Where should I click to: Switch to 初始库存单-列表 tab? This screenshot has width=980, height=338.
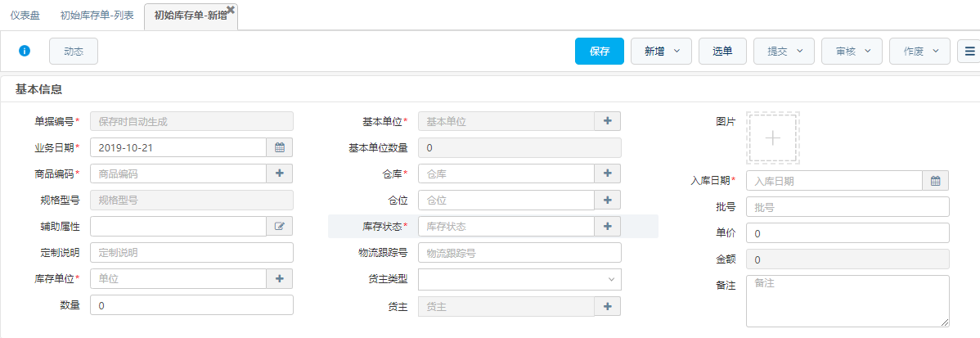pos(96,16)
